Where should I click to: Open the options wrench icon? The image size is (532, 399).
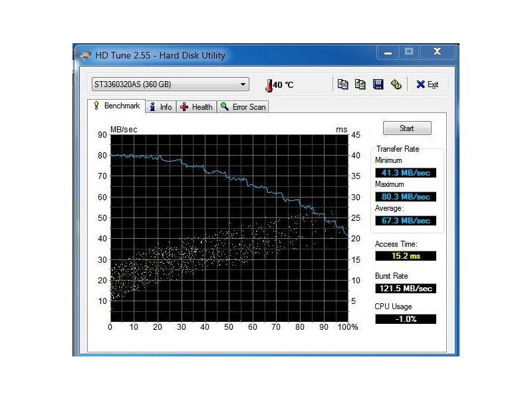396,84
